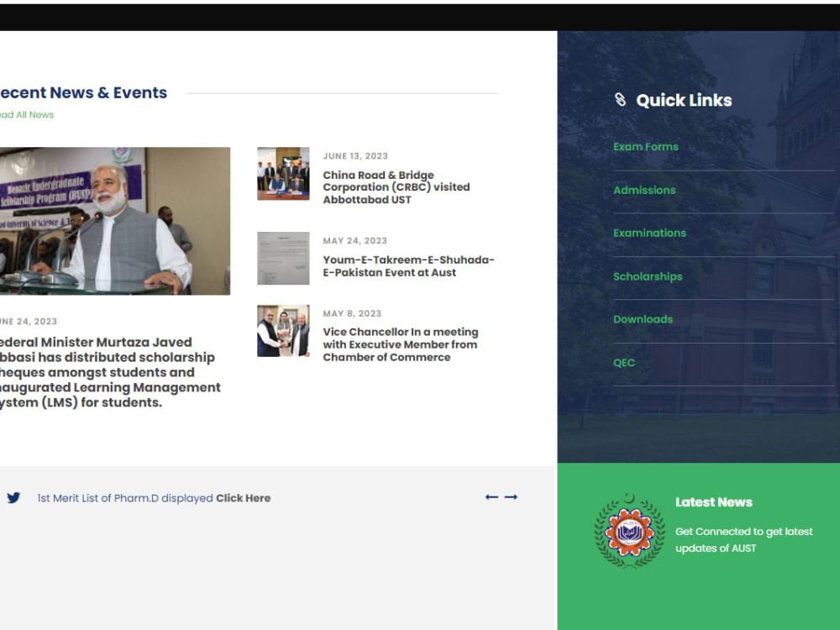Open the Admissions quick link

pyautogui.click(x=644, y=190)
